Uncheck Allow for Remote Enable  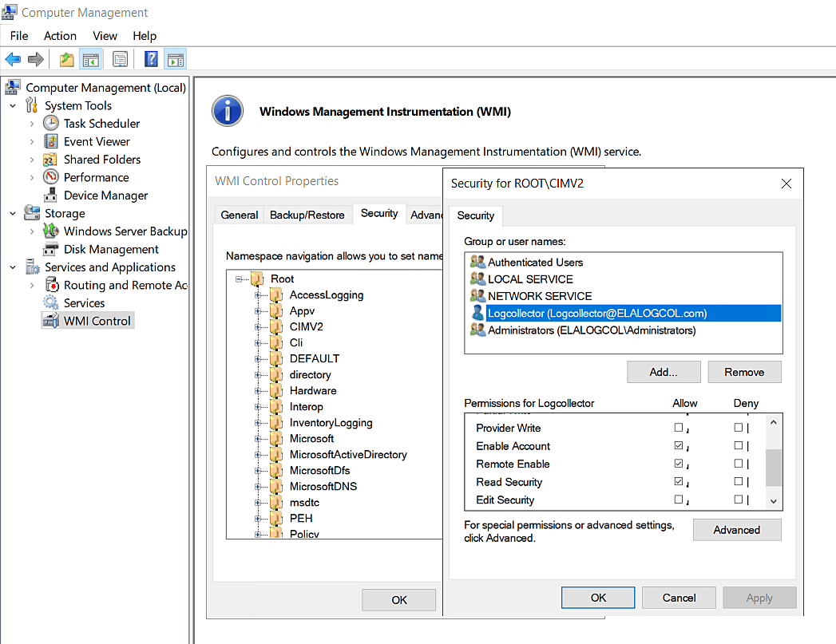pos(678,464)
